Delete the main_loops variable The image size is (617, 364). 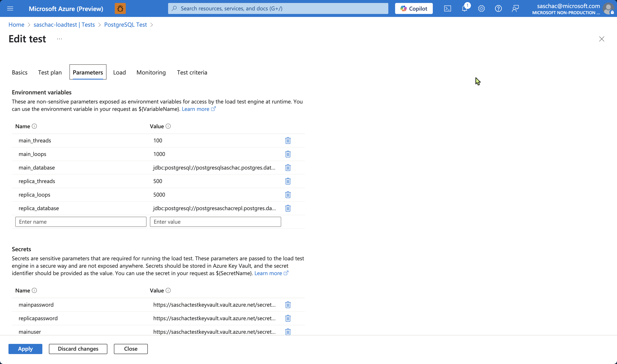[288, 154]
